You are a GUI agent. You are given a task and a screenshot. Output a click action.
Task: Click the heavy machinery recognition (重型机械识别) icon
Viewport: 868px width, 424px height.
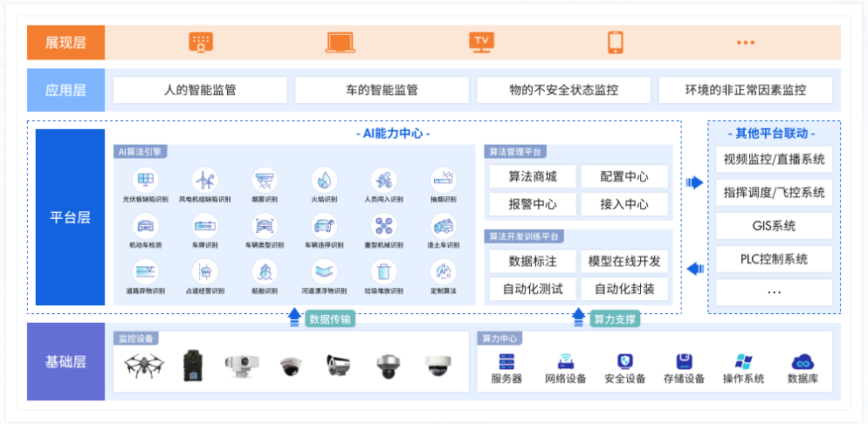(x=383, y=226)
